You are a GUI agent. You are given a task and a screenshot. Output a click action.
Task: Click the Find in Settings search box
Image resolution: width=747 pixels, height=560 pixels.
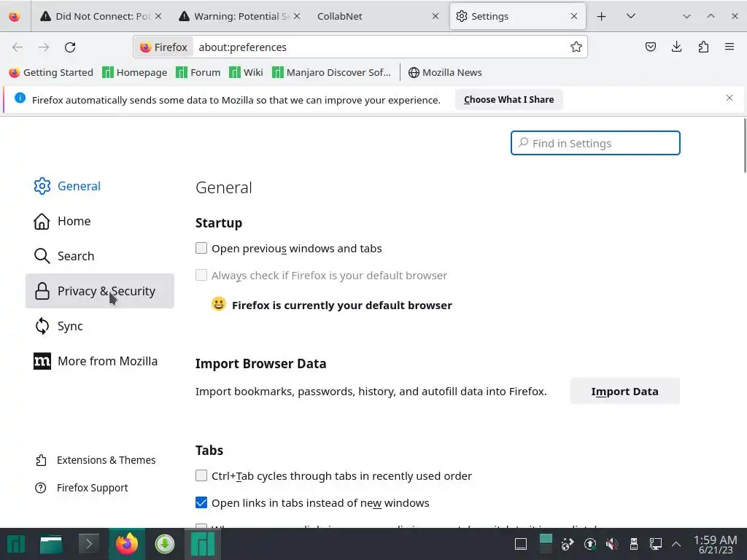[595, 143]
